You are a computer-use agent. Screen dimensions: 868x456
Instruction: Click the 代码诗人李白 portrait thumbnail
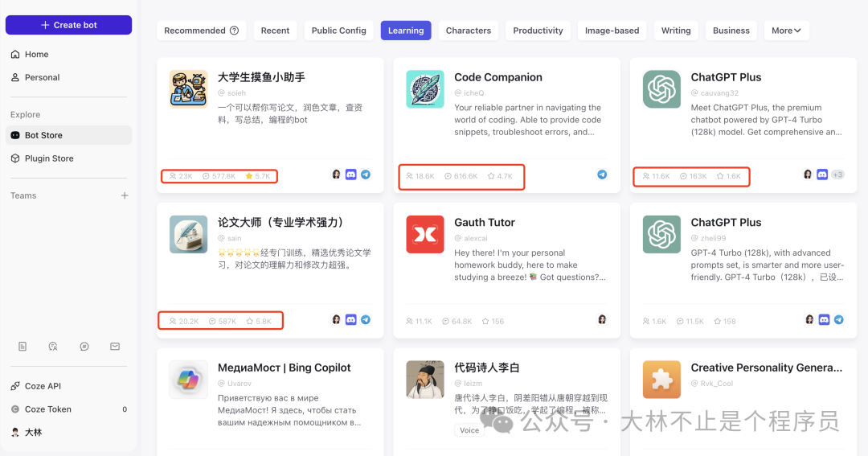click(425, 380)
